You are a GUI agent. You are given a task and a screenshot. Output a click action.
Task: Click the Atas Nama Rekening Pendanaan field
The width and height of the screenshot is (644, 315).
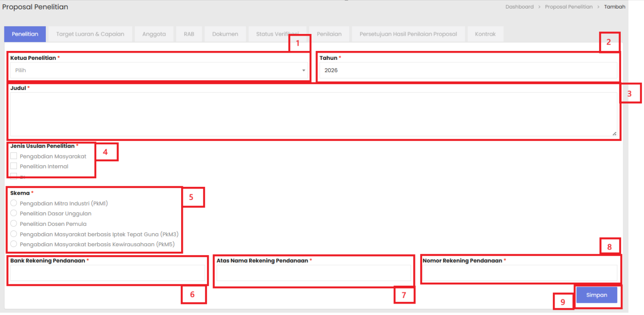314,273
